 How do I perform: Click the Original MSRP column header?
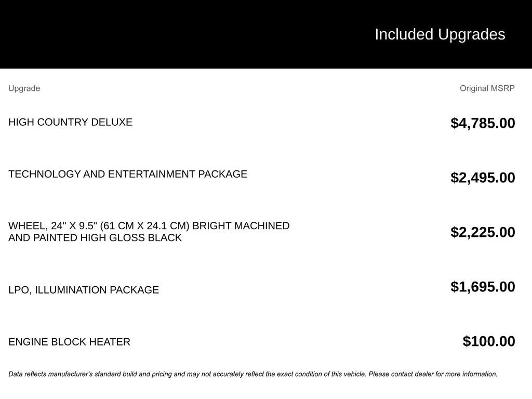point(487,88)
